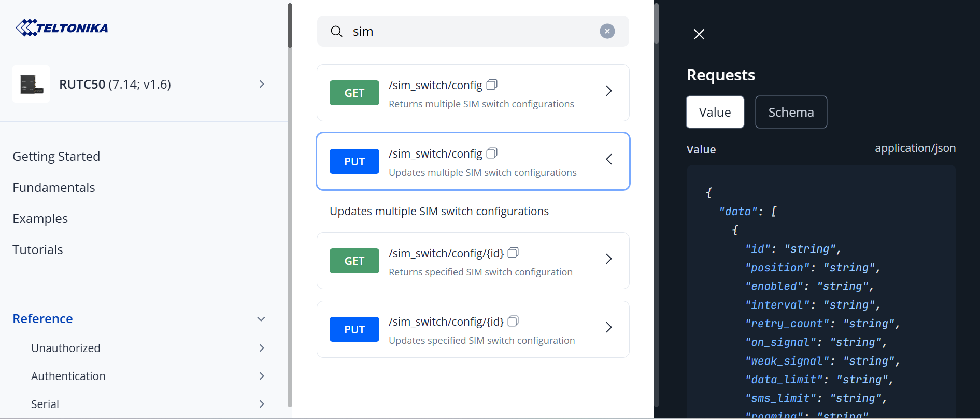The image size is (980, 419).
Task: Expand the Serial section
Action: click(x=261, y=404)
